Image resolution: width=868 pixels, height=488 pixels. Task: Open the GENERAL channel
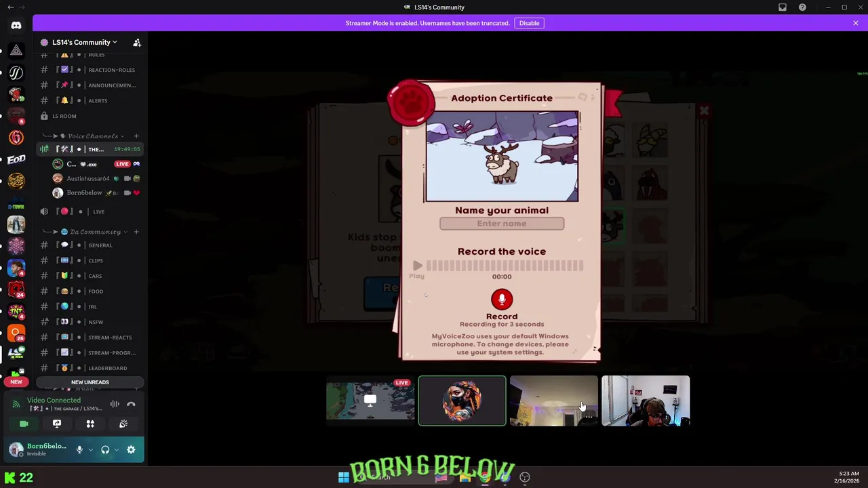click(91, 245)
